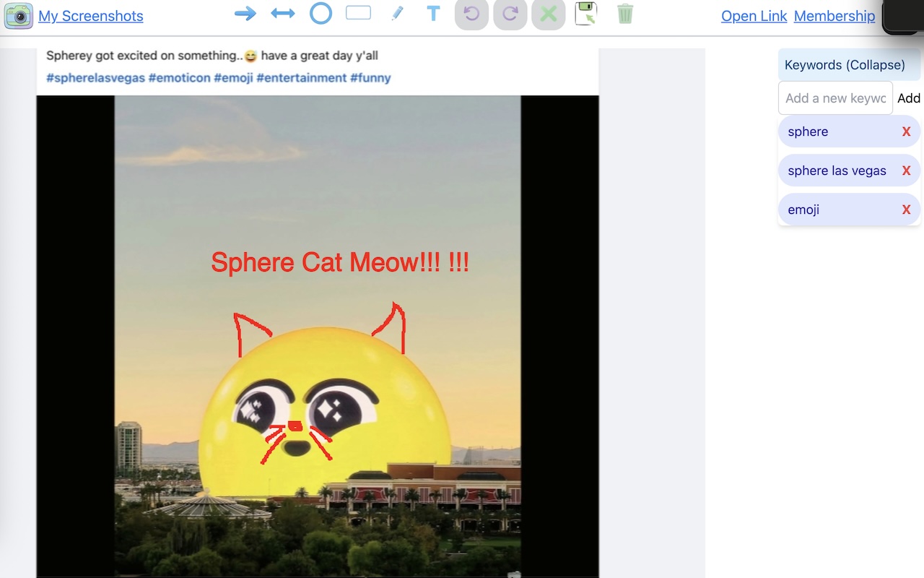
Task: Choose the circle drawing tool
Action: pos(321,13)
